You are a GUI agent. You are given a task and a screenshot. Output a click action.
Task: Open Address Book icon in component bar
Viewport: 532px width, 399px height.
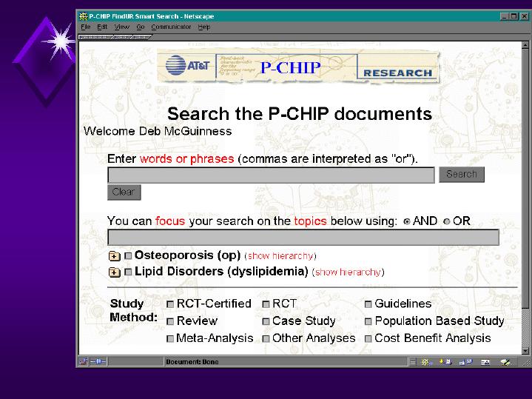[485, 362]
